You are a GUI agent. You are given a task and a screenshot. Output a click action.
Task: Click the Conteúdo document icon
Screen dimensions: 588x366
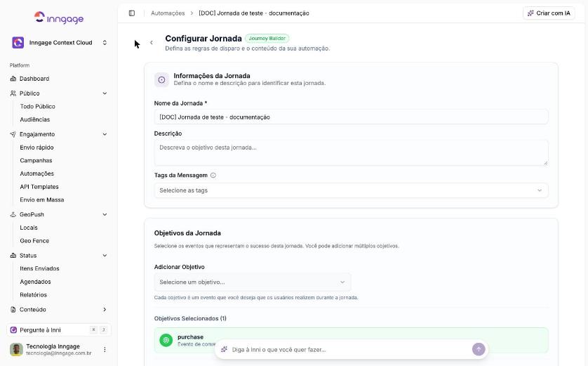pos(13,309)
